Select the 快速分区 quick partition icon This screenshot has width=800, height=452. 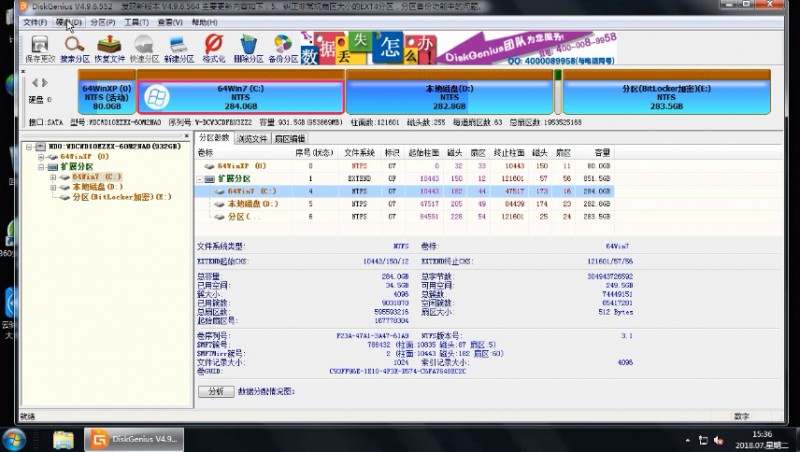pyautogui.click(x=144, y=49)
